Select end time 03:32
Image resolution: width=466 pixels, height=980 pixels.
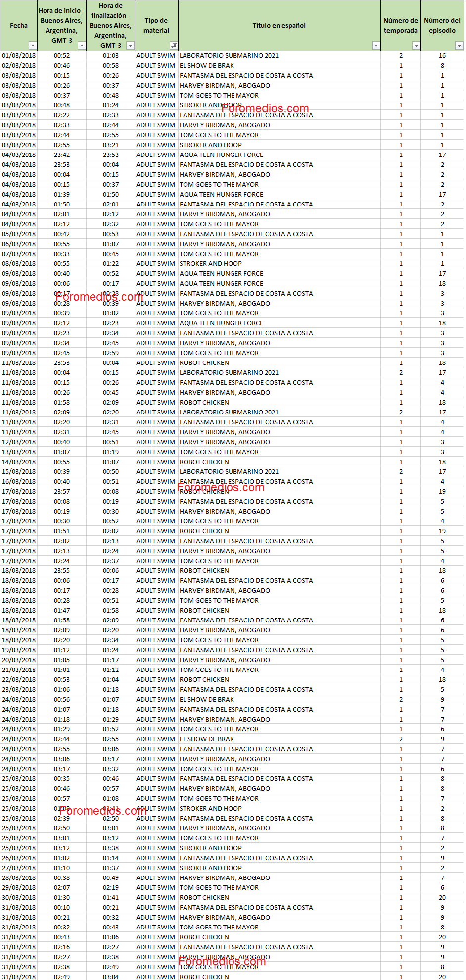point(111,769)
